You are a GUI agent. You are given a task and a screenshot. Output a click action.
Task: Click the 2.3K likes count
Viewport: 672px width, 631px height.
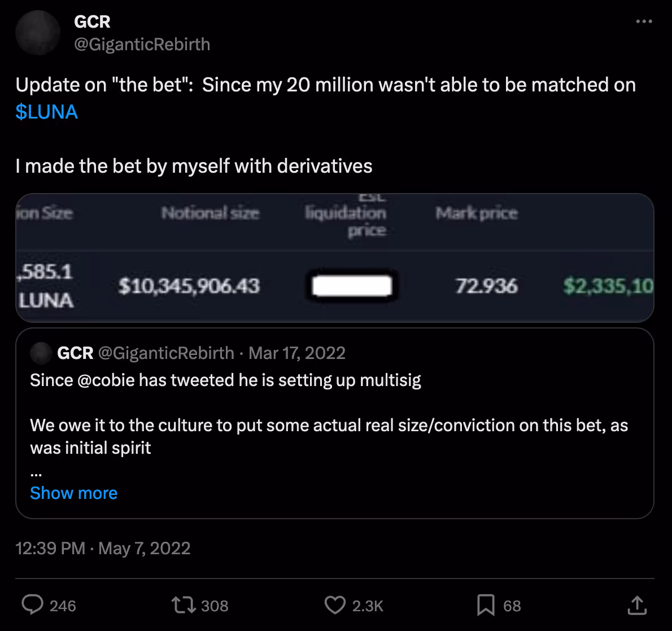pyautogui.click(x=368, y=605)
